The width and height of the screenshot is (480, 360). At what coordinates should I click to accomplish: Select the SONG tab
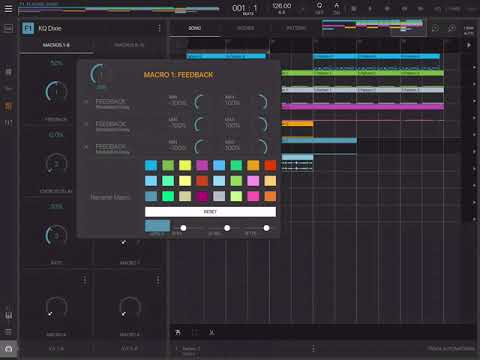click(x=195, y=28)
